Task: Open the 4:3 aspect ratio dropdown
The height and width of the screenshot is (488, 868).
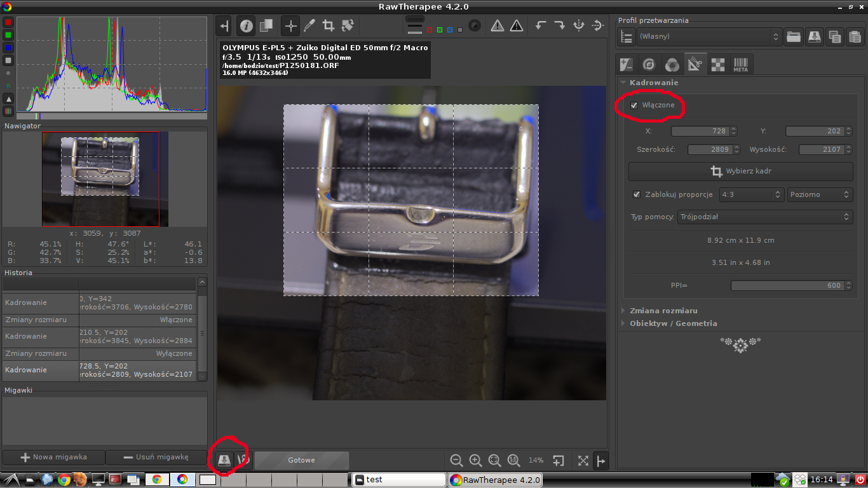Action: [x=751, y=195]
